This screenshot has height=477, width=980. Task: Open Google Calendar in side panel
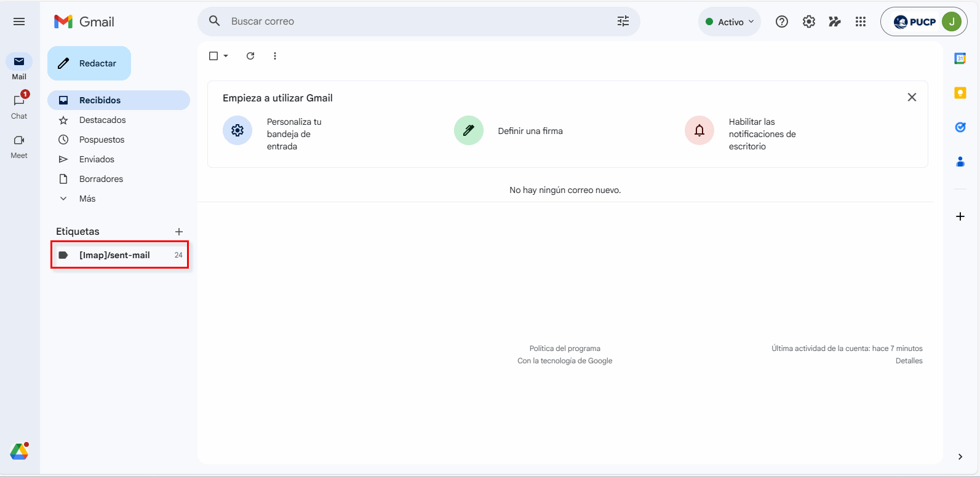960,58
